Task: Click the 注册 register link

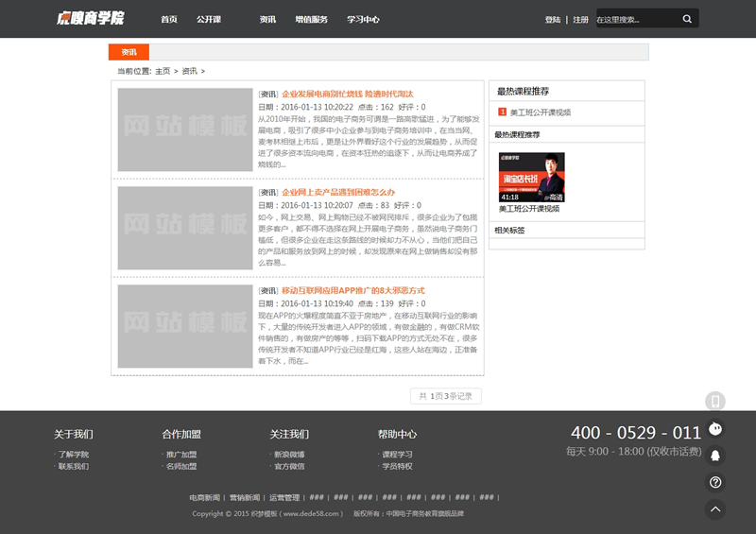Action: (x=580, y=20)
